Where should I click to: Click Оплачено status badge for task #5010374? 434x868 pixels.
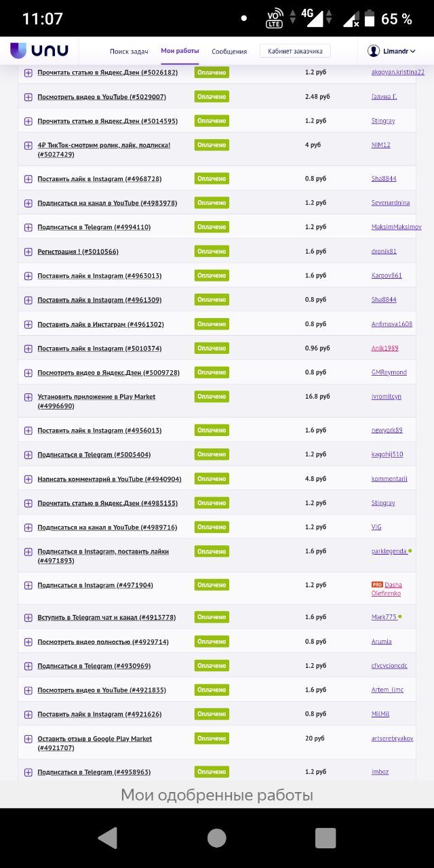click(212, 348)
